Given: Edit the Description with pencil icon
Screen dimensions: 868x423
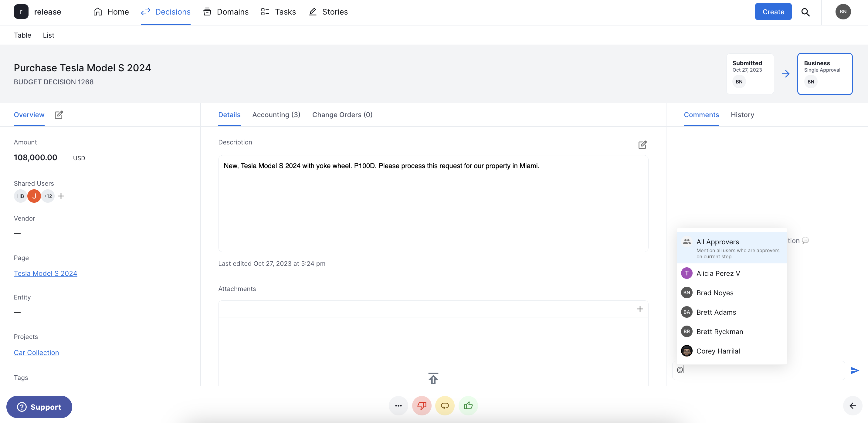Looking at the screenshot, I should (642, 145).
